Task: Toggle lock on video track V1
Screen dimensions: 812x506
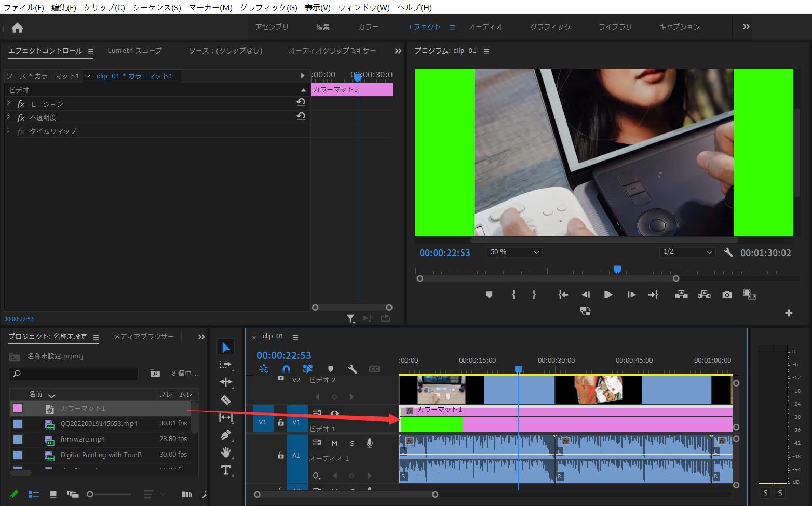Action: [x=281, y=422]
